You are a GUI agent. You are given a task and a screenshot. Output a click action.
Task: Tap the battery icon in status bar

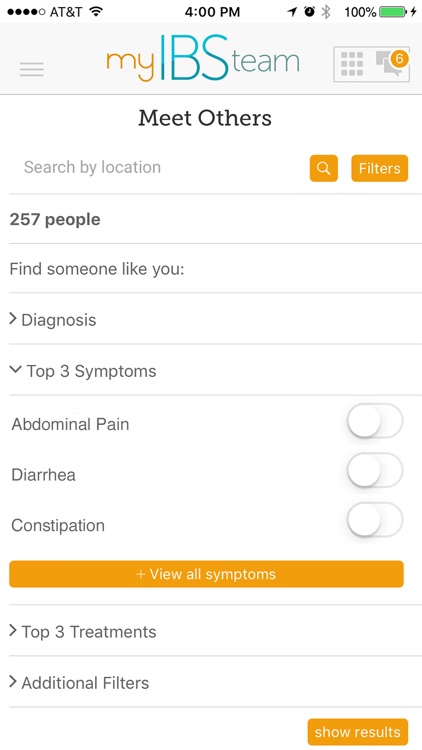(393, 12)
